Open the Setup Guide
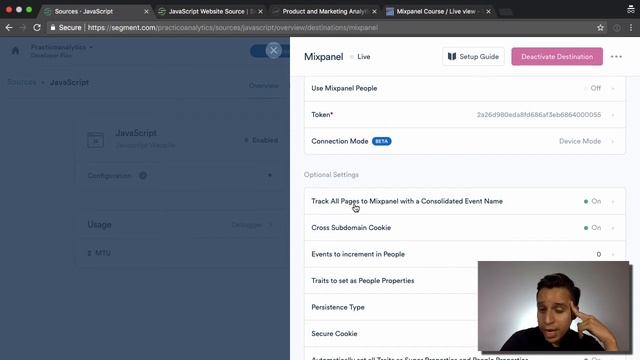Screen dimensions: 640x360 tap(473, 57)
